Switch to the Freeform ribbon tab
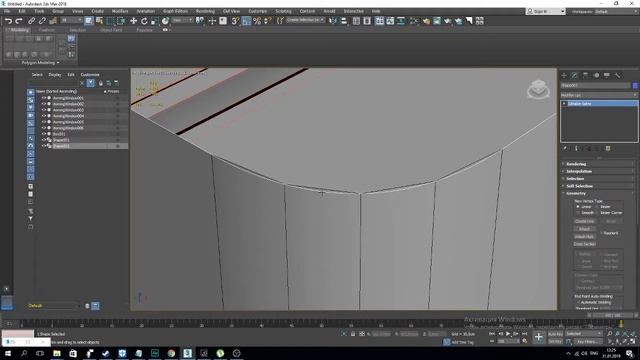Screen dimensions: 640x360 click(46, 30)
